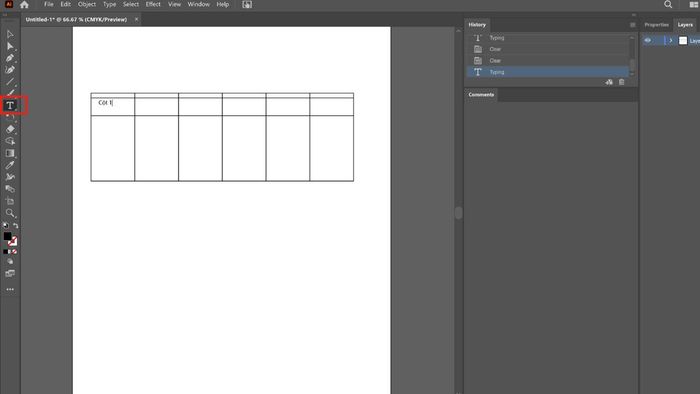Select the Line Segment tool
Image resolution: width=700 pixels, height=394 pixels.
click(x=10, y=82)
